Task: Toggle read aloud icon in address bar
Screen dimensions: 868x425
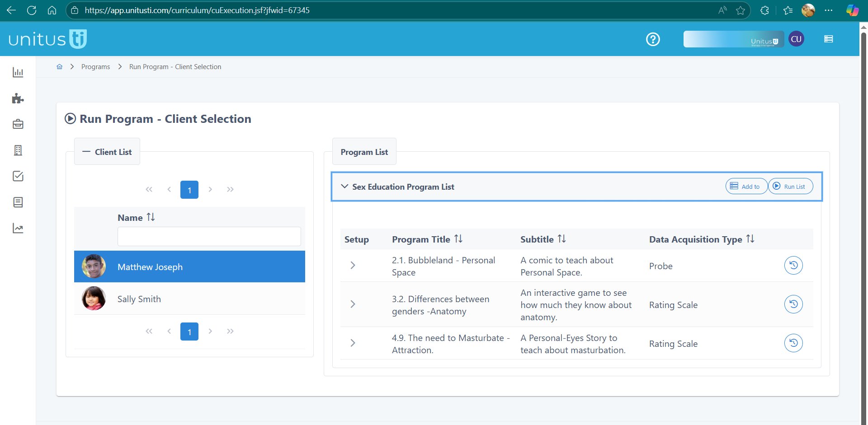Action: tap(722, 10)
